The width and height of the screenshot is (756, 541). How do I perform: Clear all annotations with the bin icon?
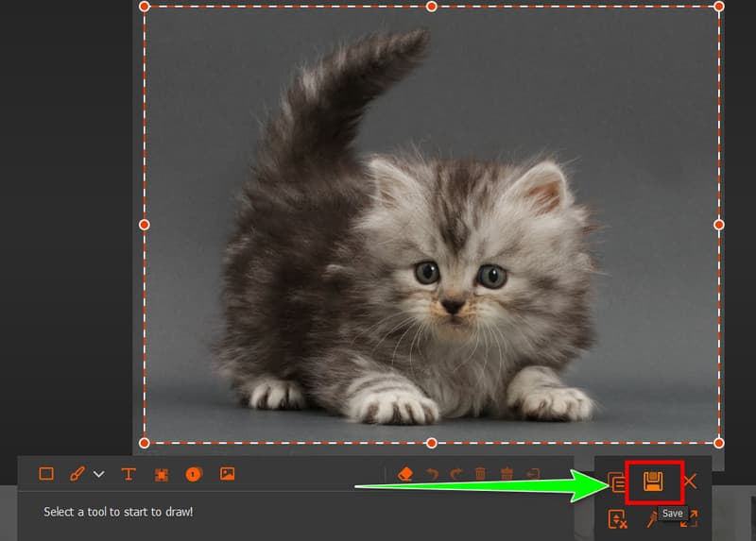tap(507, 474)
